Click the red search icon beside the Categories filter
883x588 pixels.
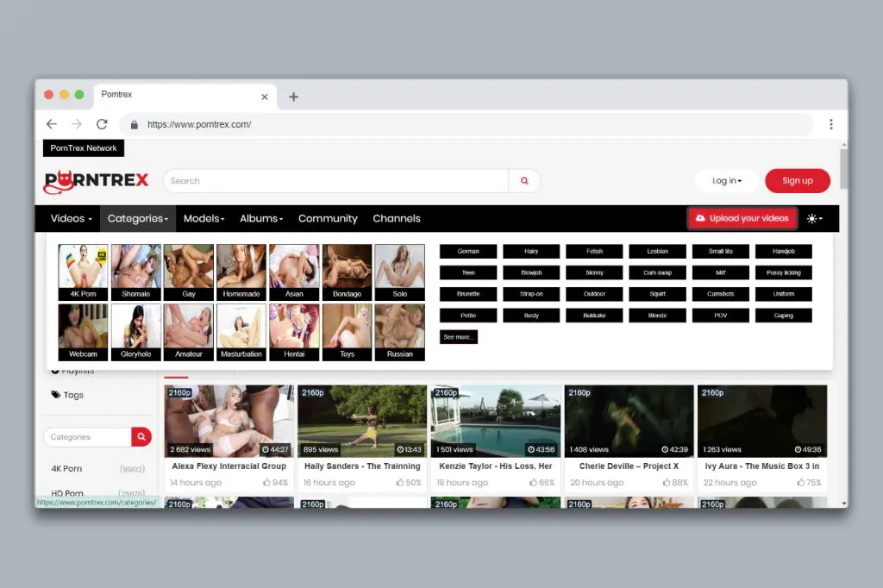click(141, 437)
